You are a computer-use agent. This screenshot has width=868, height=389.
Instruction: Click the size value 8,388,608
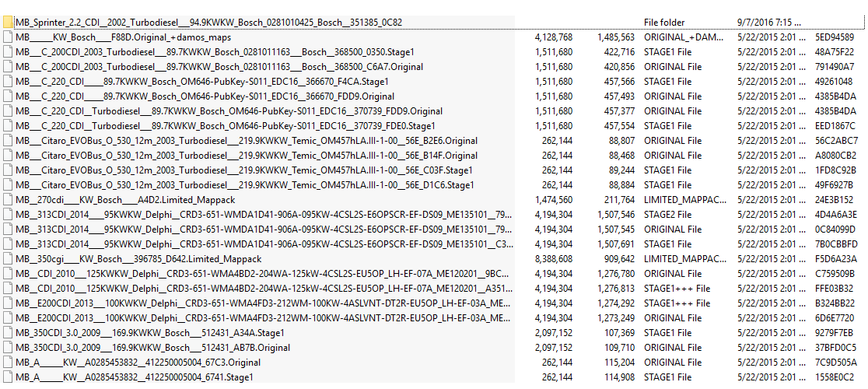[x=554, y=258]
